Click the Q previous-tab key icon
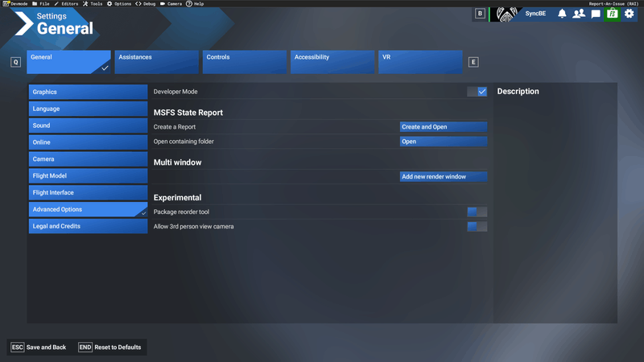 [x=15, y=62]
